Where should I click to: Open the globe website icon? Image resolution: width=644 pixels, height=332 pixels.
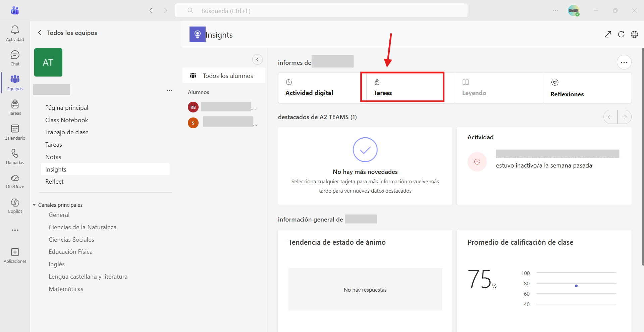point(634,34)
